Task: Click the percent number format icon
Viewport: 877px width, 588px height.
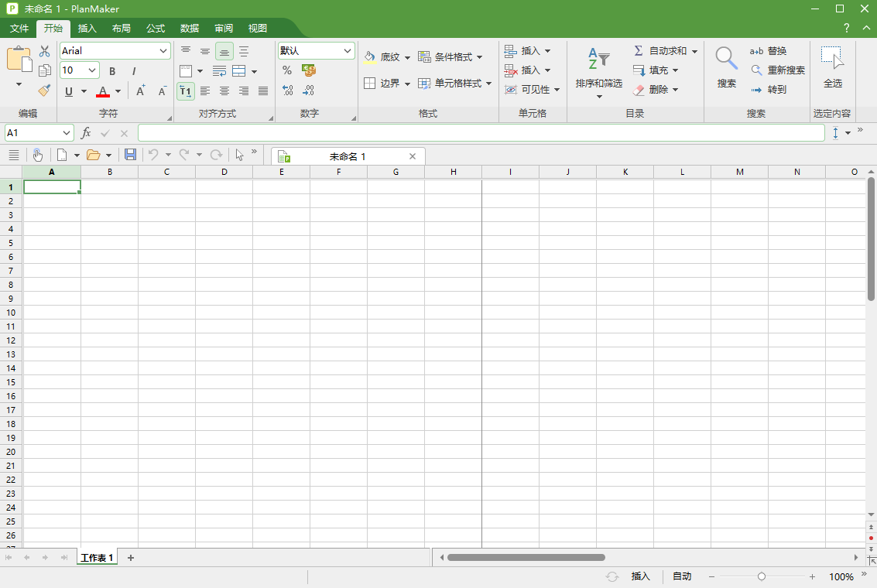Action: coord(287,69)
